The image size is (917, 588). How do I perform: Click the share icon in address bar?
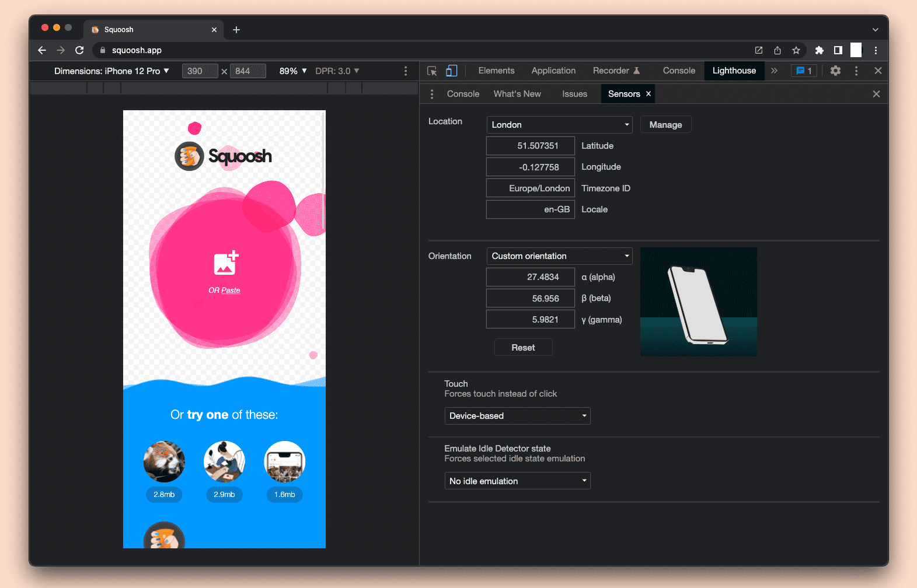click(777, 50)
